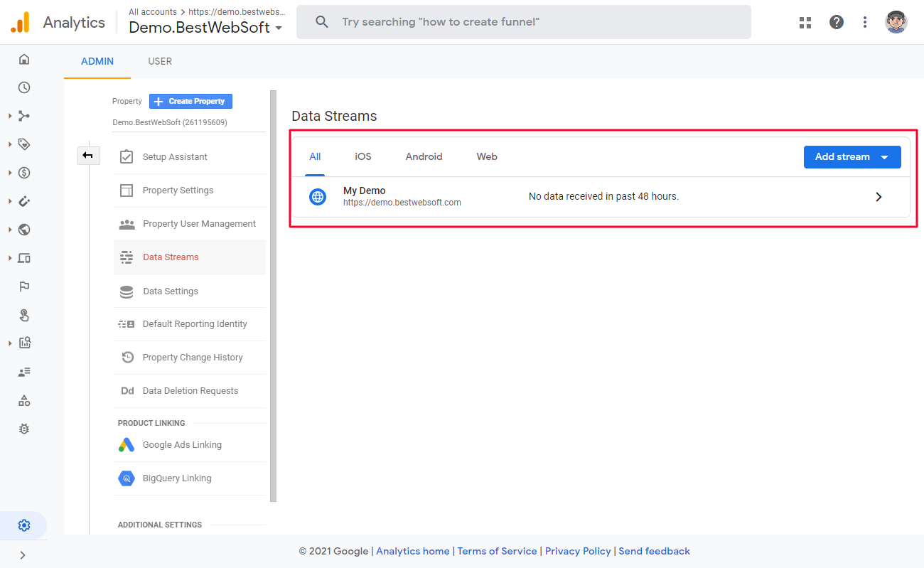The height and width of the screenshot is (568, 924).
Task: Click the All accounts breadcrumb link
Action: tap(153, 12)
